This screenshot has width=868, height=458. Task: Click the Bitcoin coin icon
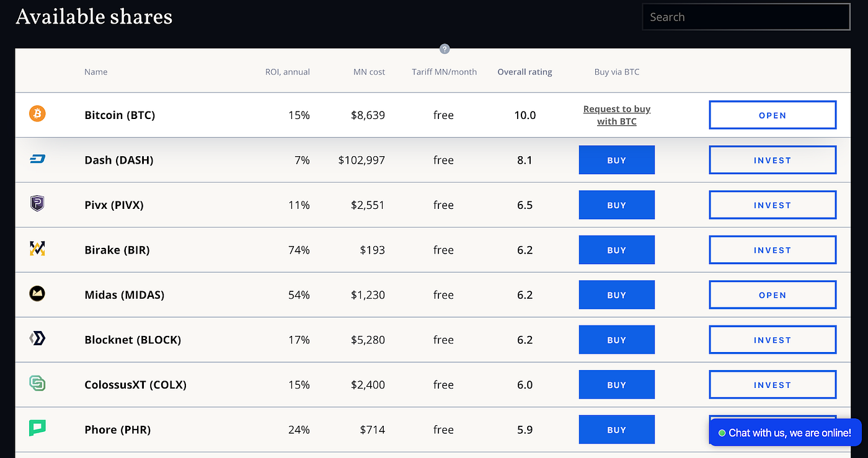(37, 115)
